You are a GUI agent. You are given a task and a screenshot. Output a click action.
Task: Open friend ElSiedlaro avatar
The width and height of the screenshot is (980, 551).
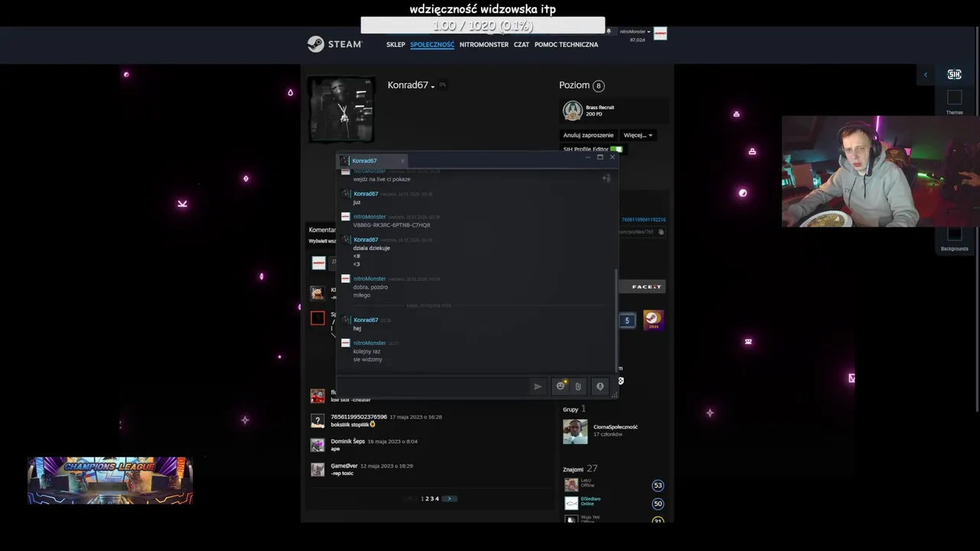pyautogui.click(x=571, y=503)
